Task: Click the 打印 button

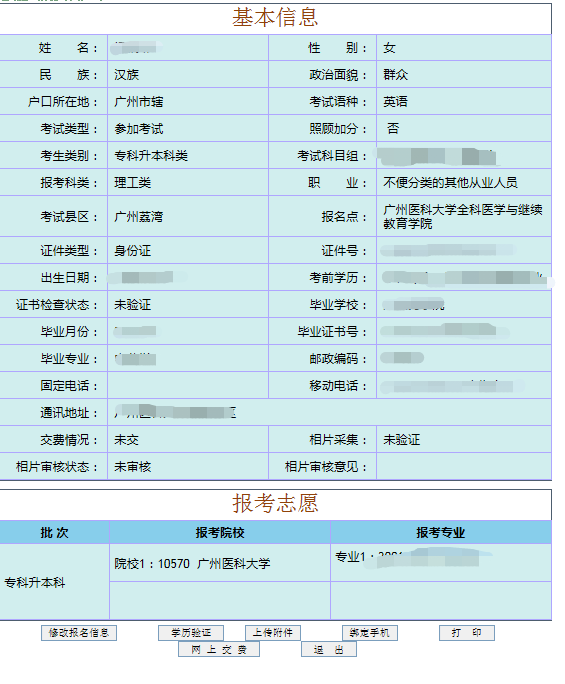Action: tap(466, 633)
